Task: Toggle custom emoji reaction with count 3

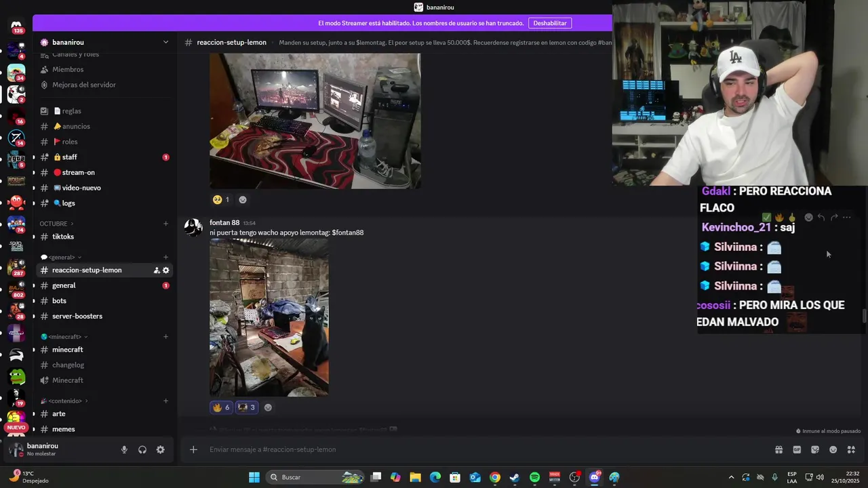Action: [x=247, y=407]
